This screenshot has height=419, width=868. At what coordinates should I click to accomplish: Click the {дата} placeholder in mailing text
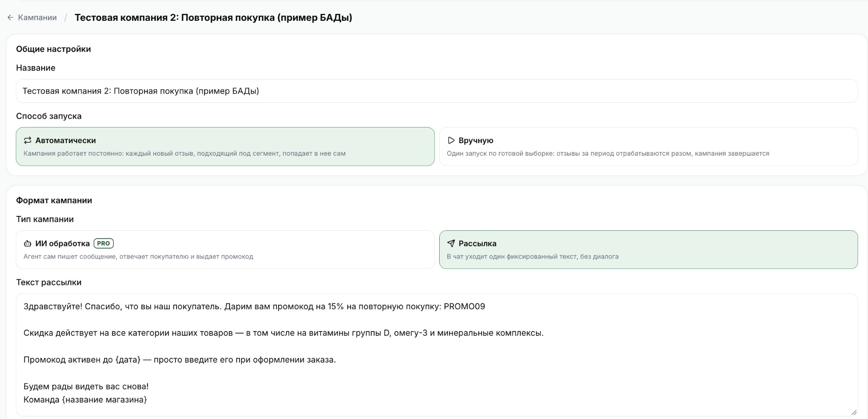click(x=128, y=360)
